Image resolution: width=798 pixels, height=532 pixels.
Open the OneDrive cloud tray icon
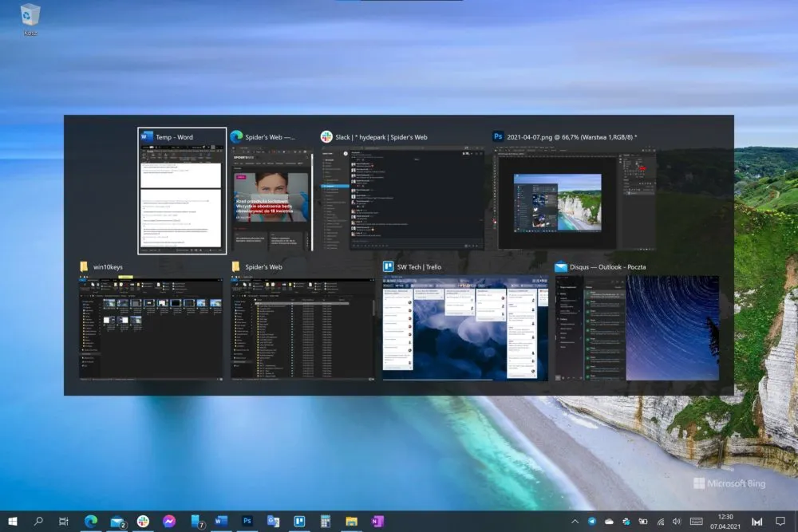click(609, 522)
